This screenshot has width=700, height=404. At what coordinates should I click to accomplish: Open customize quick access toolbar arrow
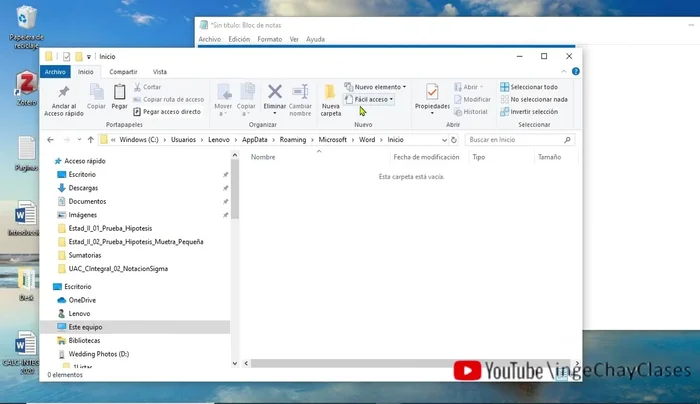(89, 57)
